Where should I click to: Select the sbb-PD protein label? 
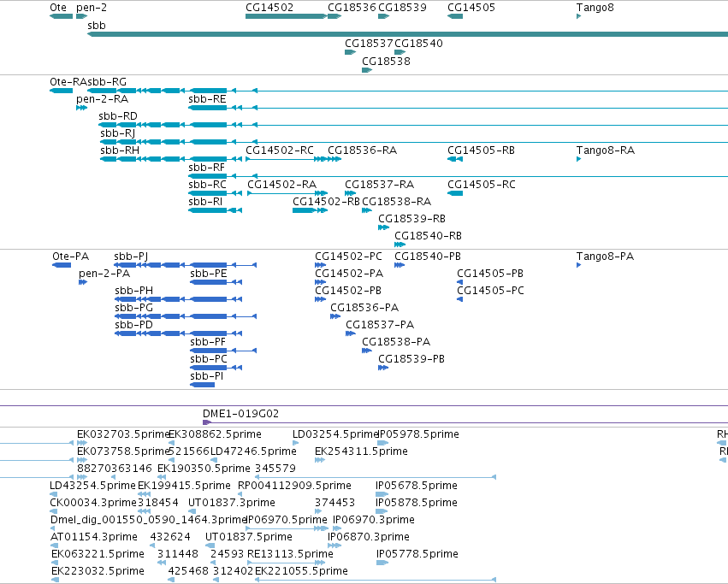coord(133,326)
